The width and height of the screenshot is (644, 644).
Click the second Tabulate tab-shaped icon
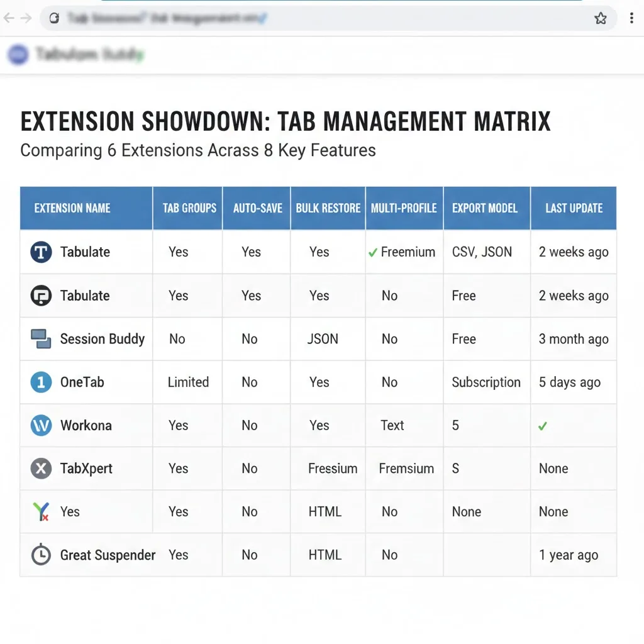click(x=41, y=295)
